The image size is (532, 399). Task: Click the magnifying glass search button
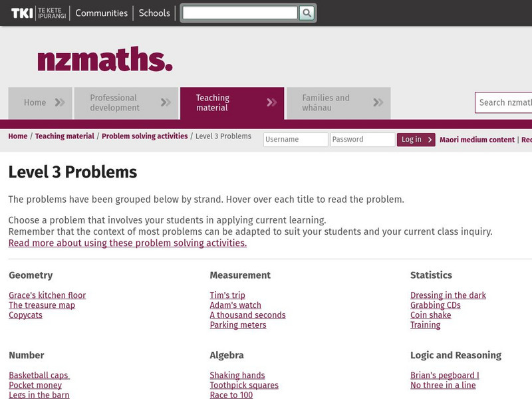click(307, 13)
